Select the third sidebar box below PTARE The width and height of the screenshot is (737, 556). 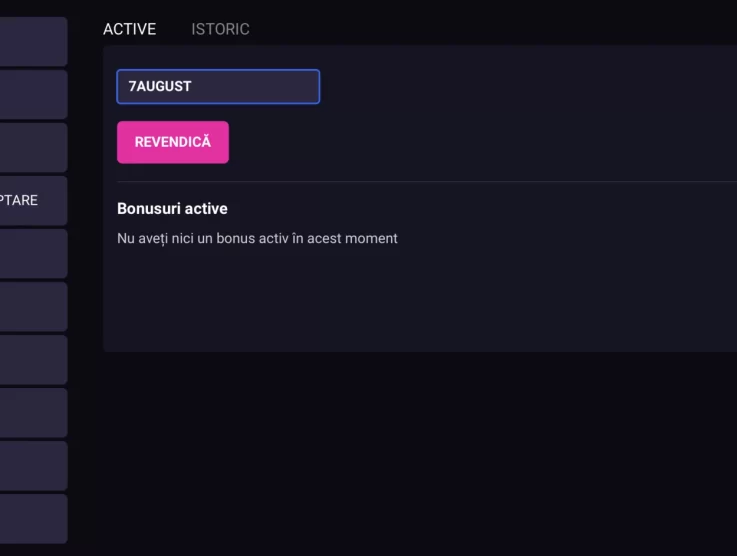(x=33, y=360)
